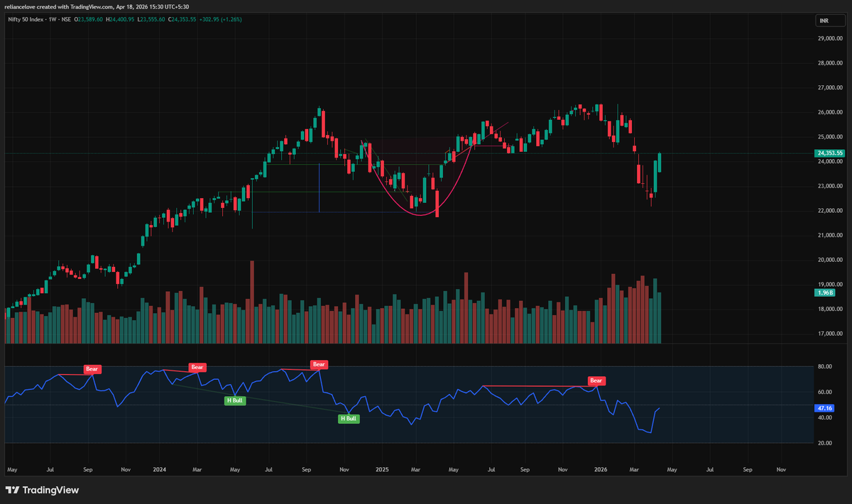Click the 27,000.00 price axis label

[x=829, y=88]
